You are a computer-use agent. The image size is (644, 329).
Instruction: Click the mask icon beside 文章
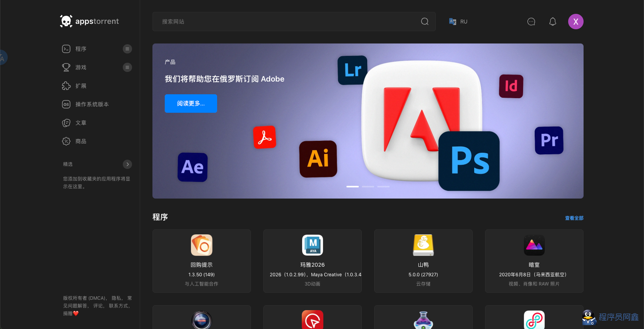click(x=66, y=123)
